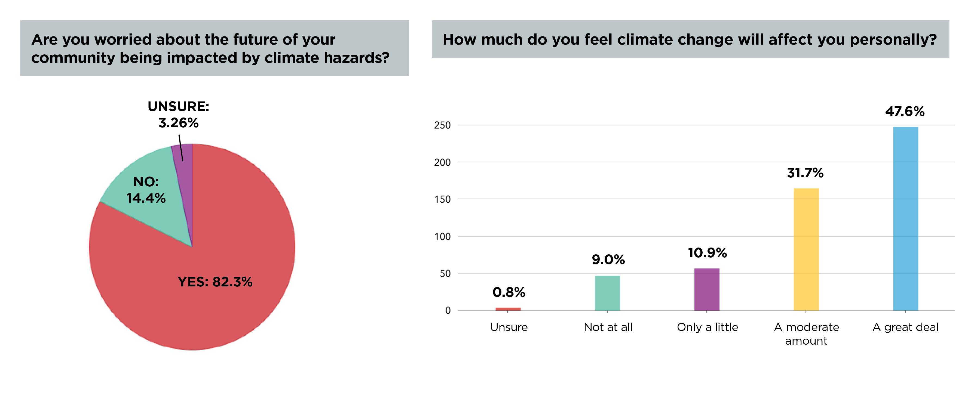Click the blue 'A great deal' bar
Image resolution: width=980 pixels, height=408 pixels.
[905, 219]
